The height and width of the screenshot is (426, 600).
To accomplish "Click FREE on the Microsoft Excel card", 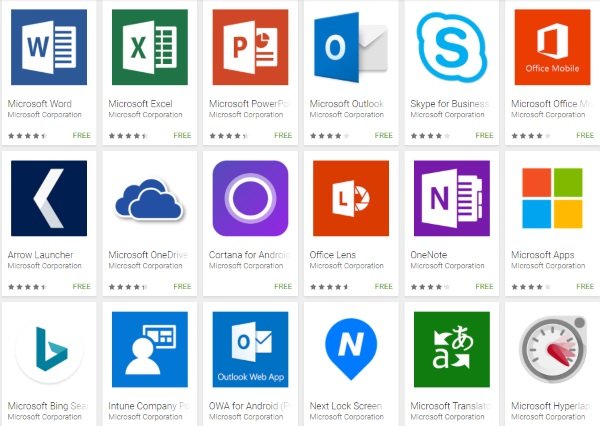I will point(182,135).
